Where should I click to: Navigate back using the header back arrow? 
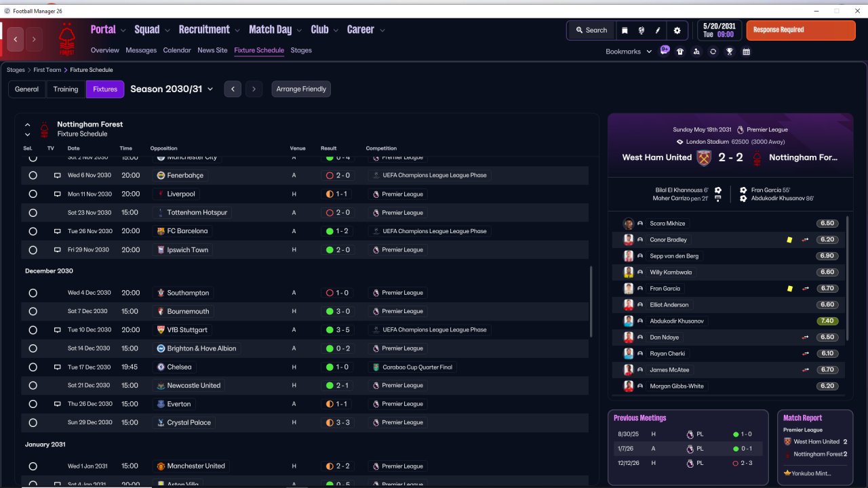[16, 39]
